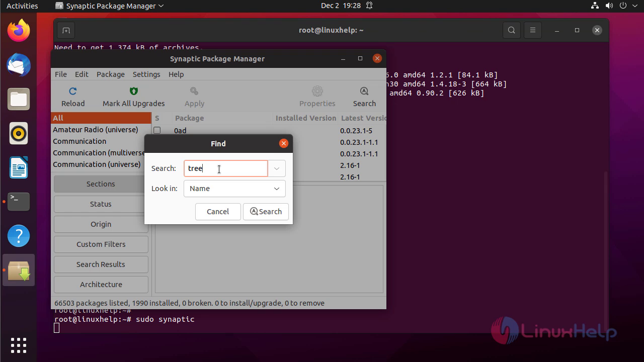Sort by the S status column header
644x362 pixels.
point(157,118)
